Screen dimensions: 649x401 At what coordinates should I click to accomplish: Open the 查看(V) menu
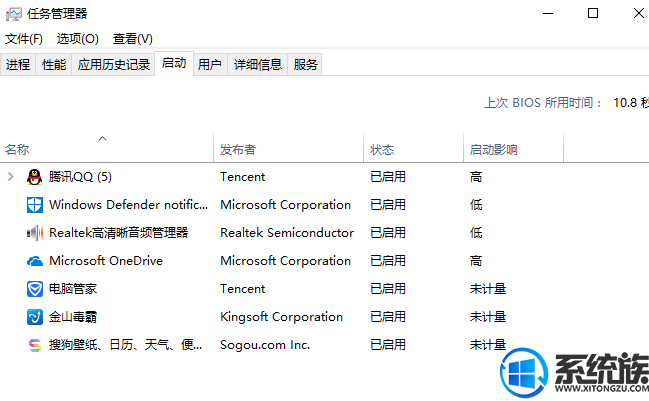click(x=132, y=39)
